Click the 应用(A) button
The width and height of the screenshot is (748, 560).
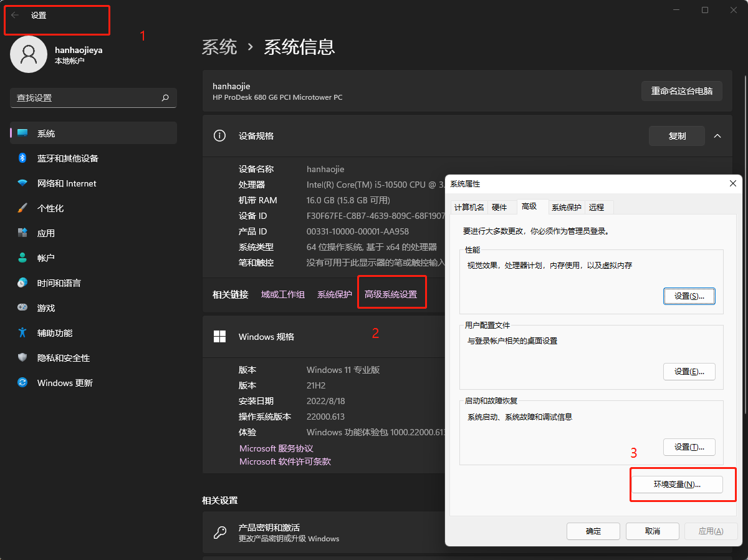(x=711, y=531)
